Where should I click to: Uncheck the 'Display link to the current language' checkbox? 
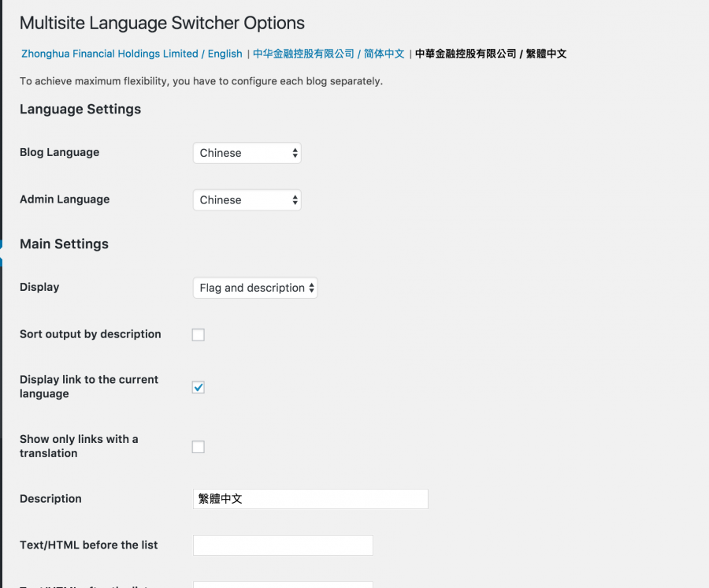tap(199, 387)
